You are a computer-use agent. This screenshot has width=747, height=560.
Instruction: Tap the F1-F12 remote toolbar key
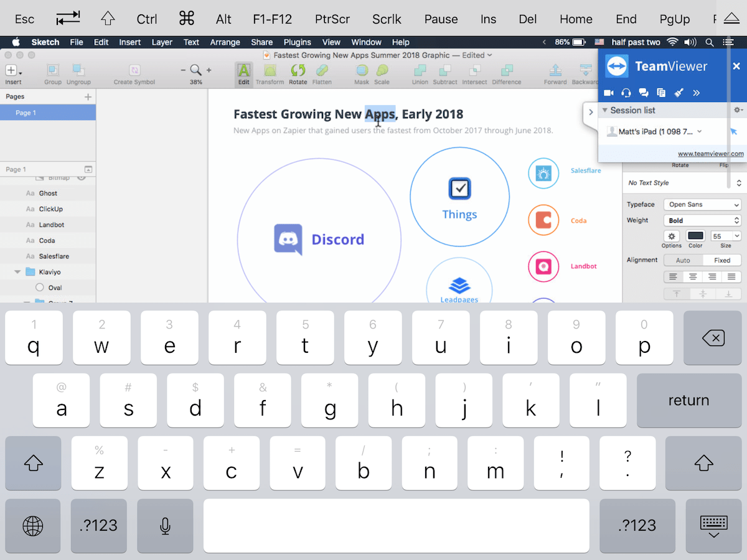tap(273, 19)
